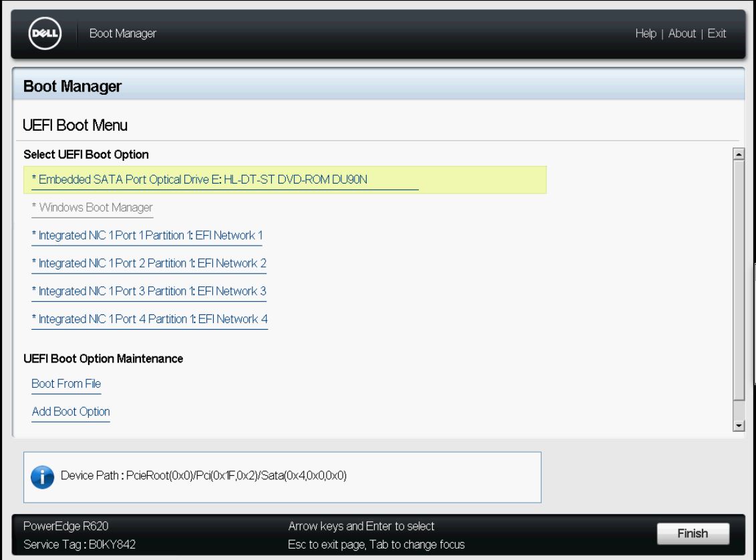The width and height of the screenshot is (756, 560).
Task: Click the blue information icon
Action: (x=43, y=477)
